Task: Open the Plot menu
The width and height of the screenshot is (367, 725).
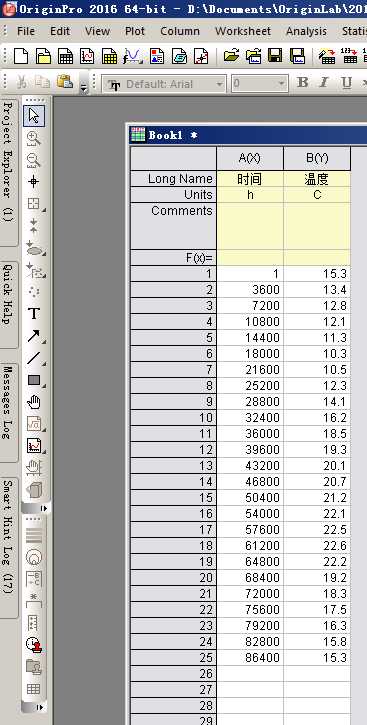Action: (x=135, y=31)
